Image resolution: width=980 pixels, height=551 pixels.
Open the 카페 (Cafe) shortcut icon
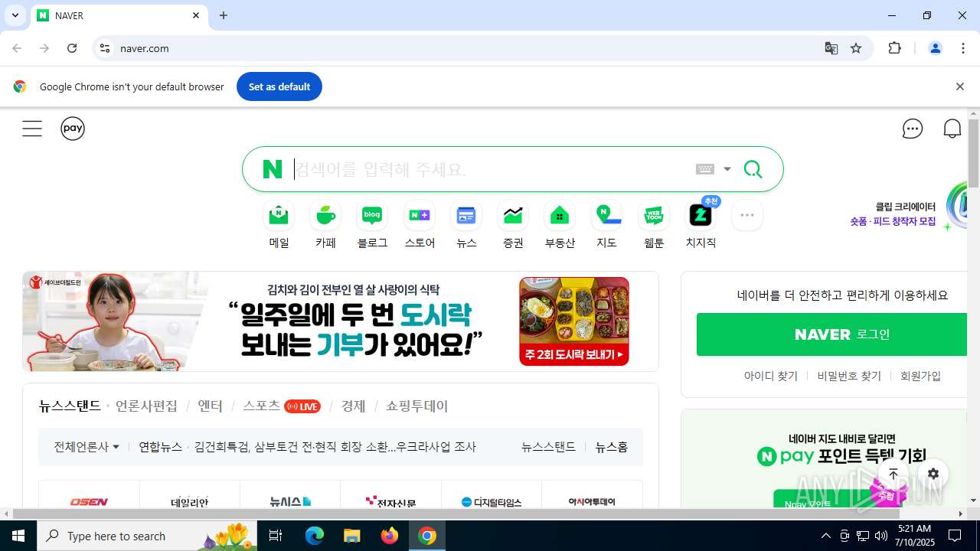(x=325, y=216)
